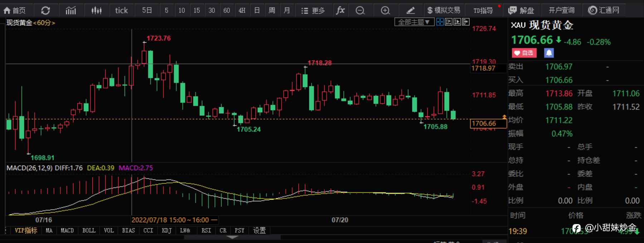The height and width of the screenshot is (243, 644).
Task: Click the 开盘 value 1711.06
Action: [626, 94]
